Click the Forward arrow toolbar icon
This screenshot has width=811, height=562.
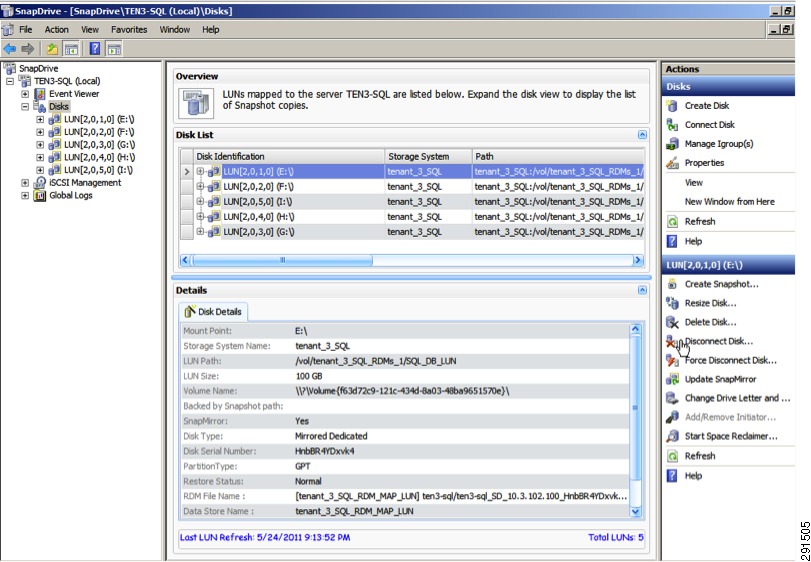tap(28, 49)
